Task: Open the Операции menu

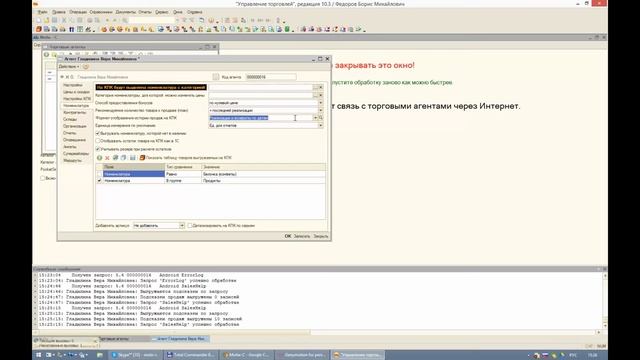Action: (x=78, y=12)
